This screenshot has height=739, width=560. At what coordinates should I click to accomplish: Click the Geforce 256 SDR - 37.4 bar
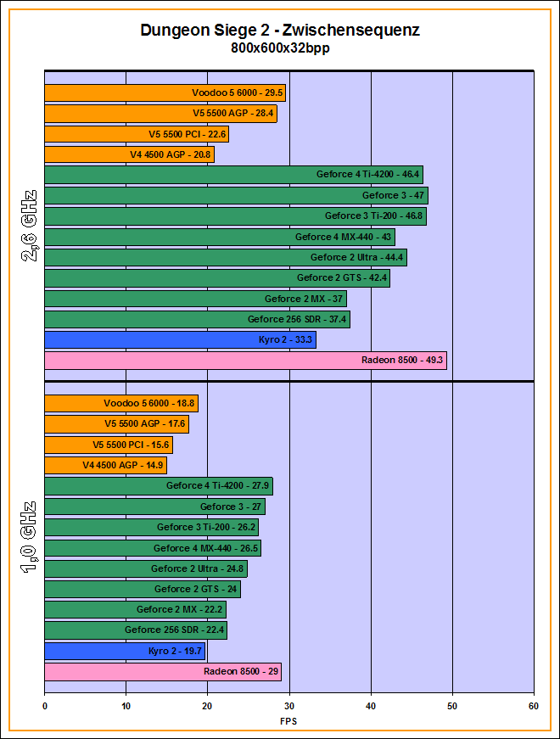[x=197, y=320]
